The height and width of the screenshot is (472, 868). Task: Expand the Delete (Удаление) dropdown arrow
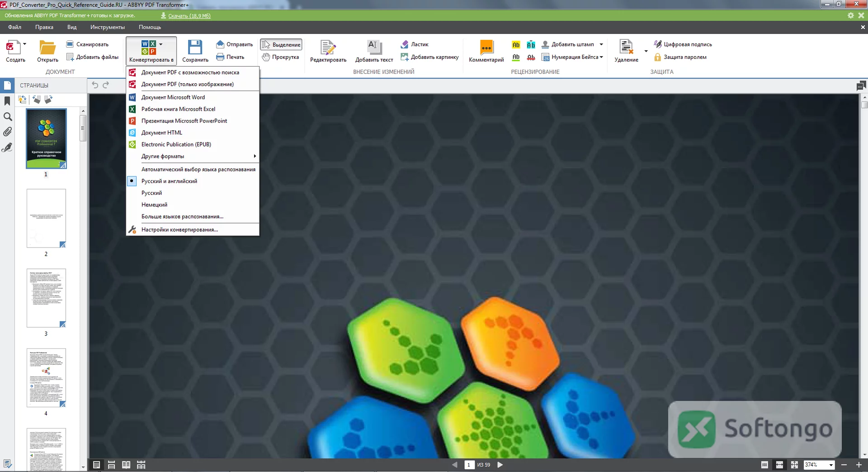pyautogui.click(x=646, y=51)
